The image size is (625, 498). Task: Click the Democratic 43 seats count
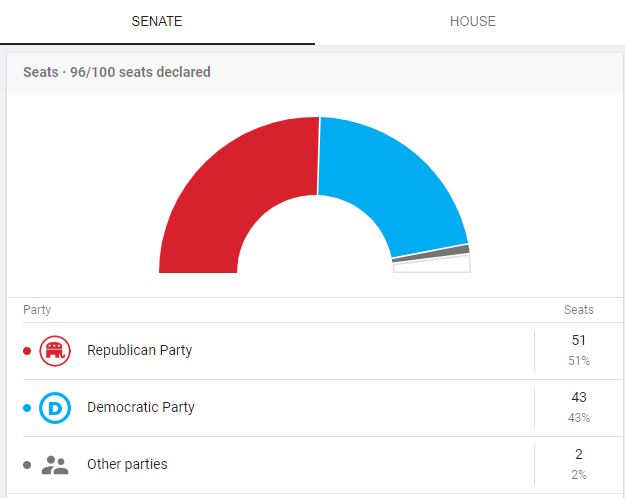click(578, 397)
